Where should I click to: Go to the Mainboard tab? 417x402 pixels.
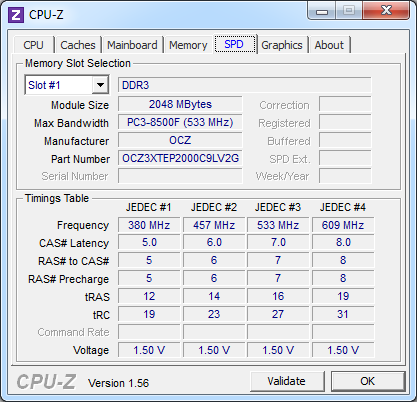132,45
